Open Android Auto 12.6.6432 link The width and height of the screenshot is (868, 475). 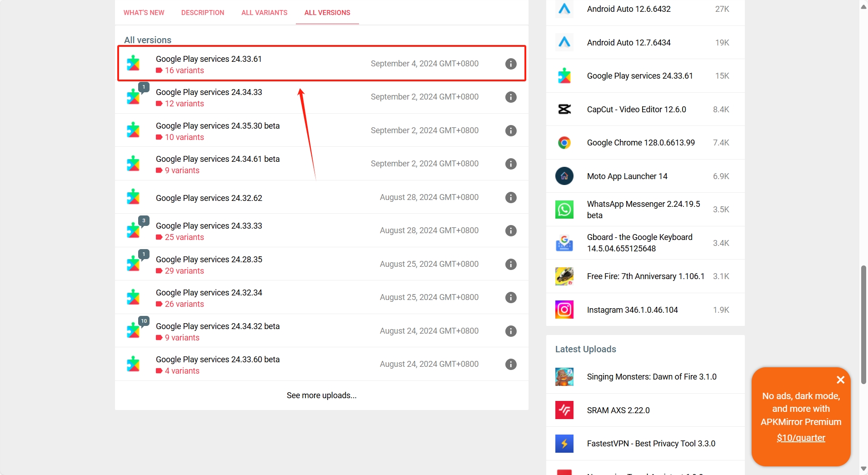[x=629, y=9]
